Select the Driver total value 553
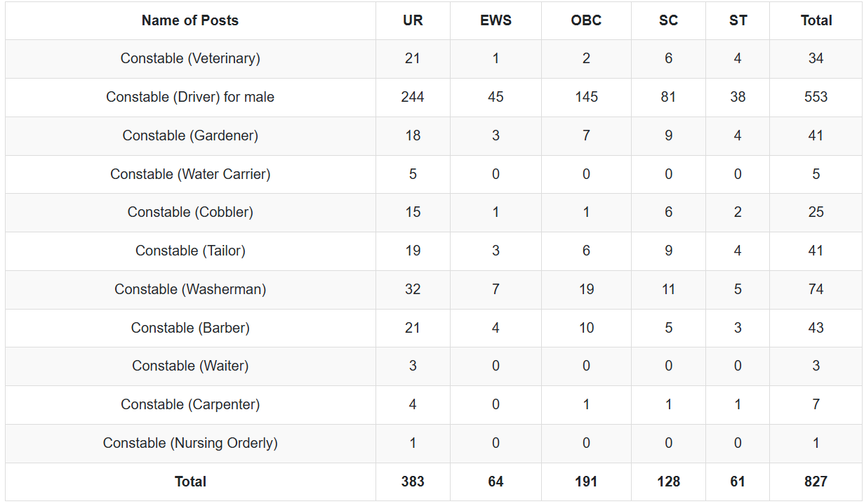Image resolution: width=864 pixels, height=504 pixels. click(816, 97)
